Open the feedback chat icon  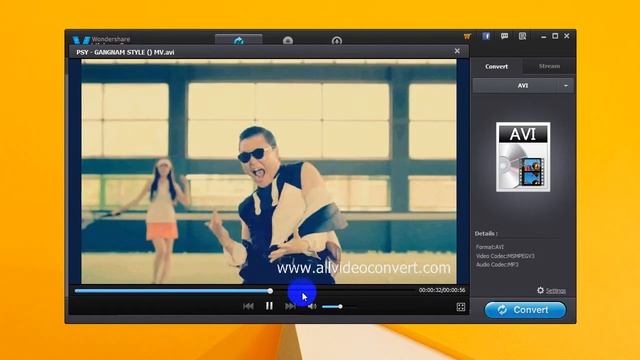(x=504, y=36)
